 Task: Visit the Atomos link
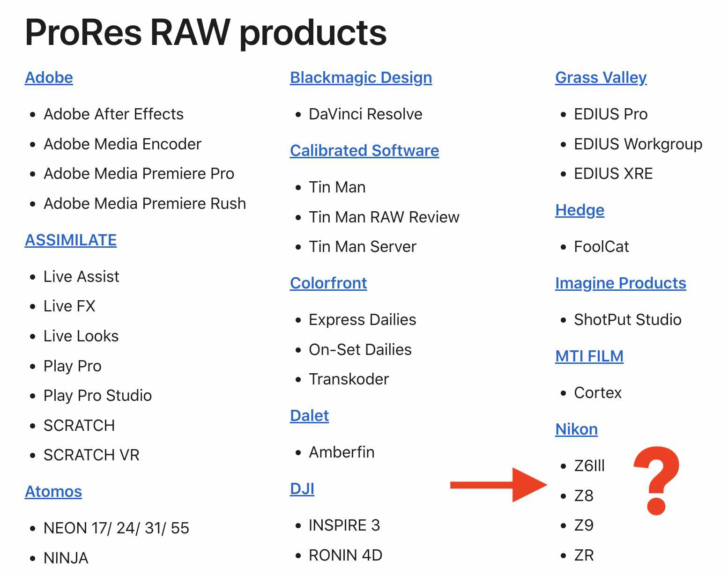(x=53, y=492)
